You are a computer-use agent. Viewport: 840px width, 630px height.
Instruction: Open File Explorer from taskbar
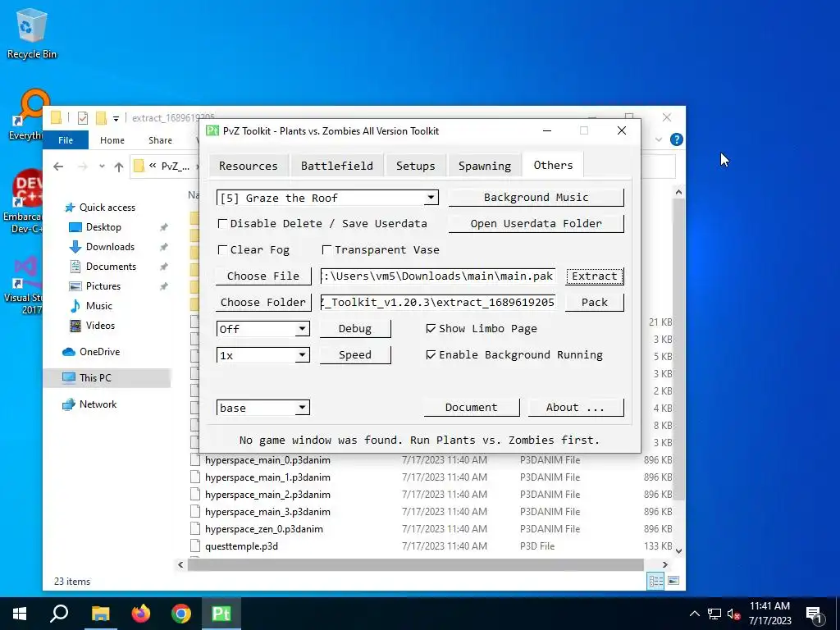(x=100, y=614)
